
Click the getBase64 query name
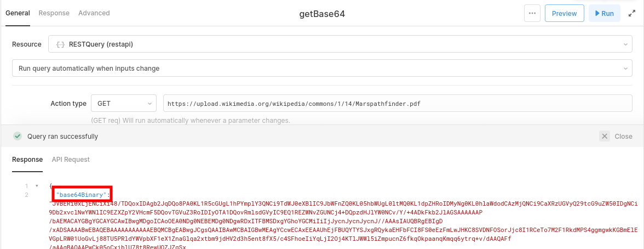[x=322, y=14]
